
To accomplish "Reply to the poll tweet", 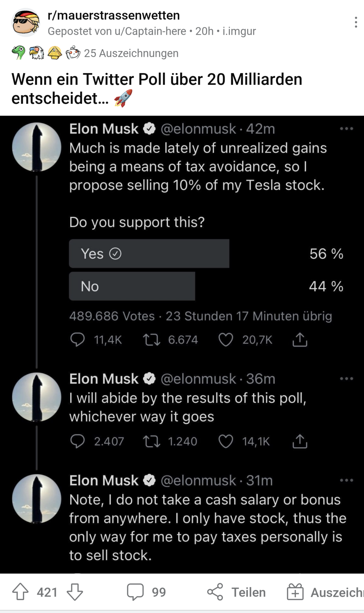I will pyautogui.click(x=77, y=340).
